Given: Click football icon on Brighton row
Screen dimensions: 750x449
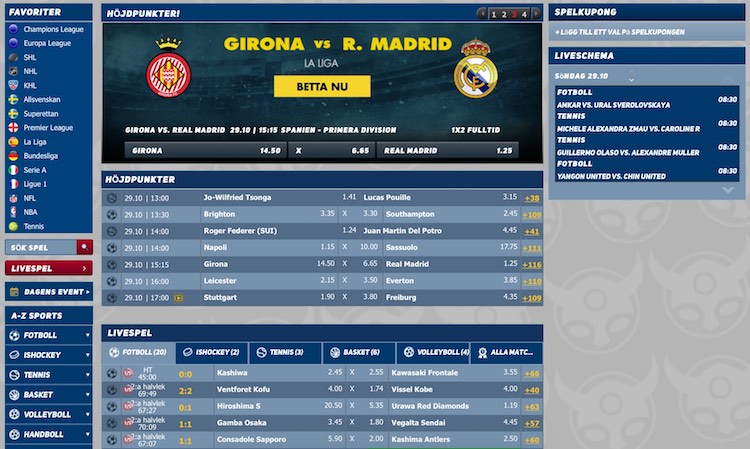Looking at the screenshot, I should [x=112, y=215].
